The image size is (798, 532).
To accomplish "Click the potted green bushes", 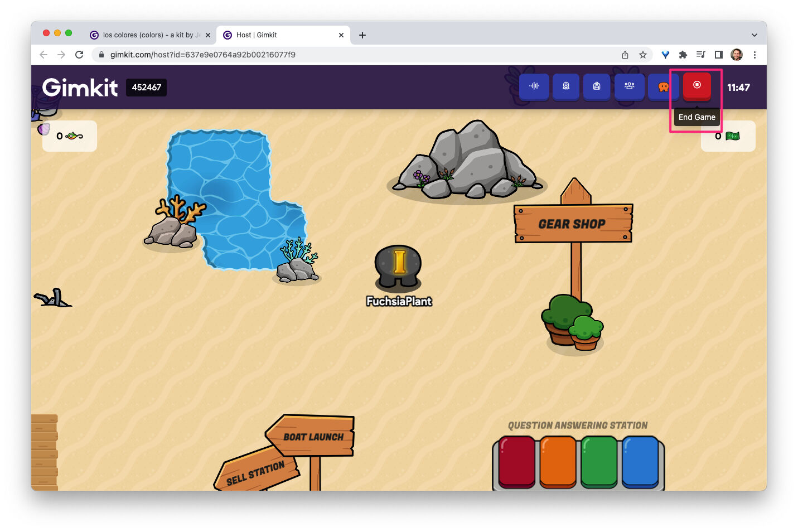I will [x=573, y=322].
